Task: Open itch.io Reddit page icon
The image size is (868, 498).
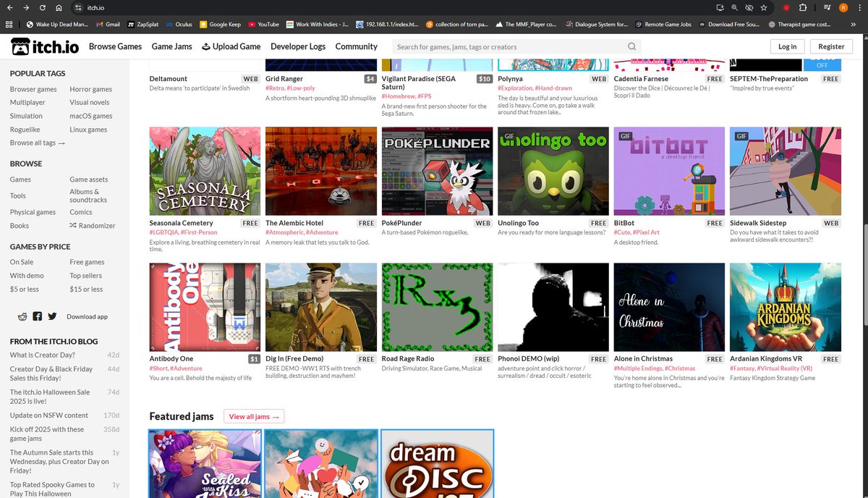Action: [22, 316]
